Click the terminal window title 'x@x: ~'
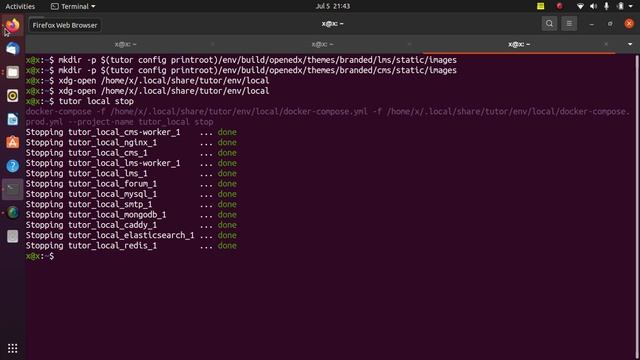The height and width of the screenshot is (360, 640). tap(332, 24)
